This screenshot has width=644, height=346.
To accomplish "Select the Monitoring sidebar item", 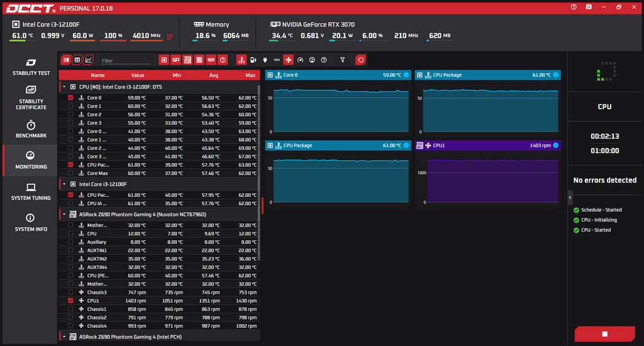I will 31,160.
